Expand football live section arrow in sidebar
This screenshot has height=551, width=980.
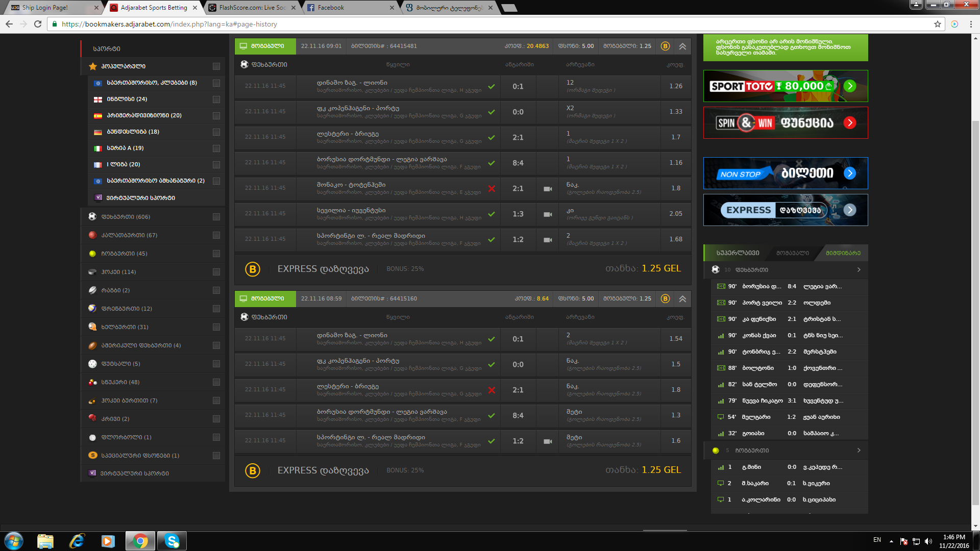(x=859, y=270)
